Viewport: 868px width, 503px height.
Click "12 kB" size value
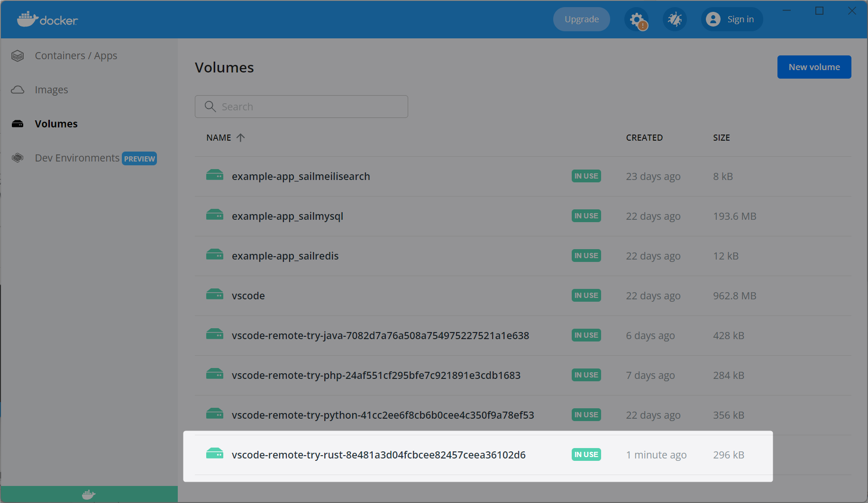click(x=726, y=256)
